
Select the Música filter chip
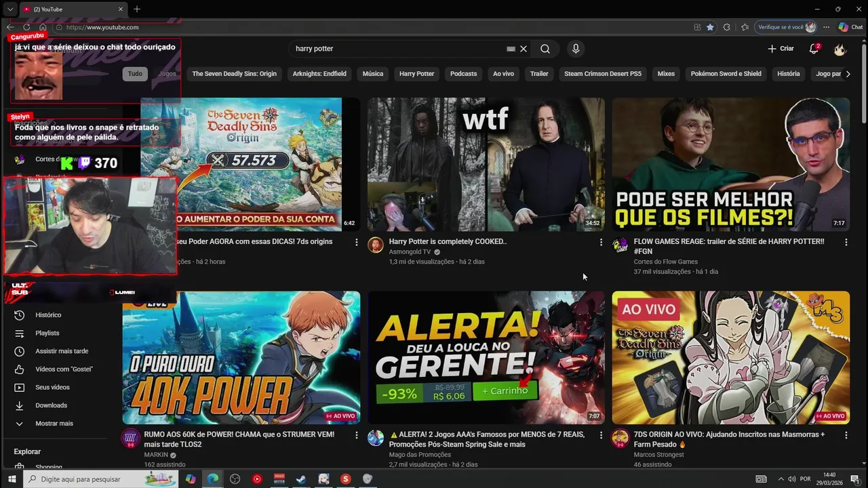pos(373,74)
